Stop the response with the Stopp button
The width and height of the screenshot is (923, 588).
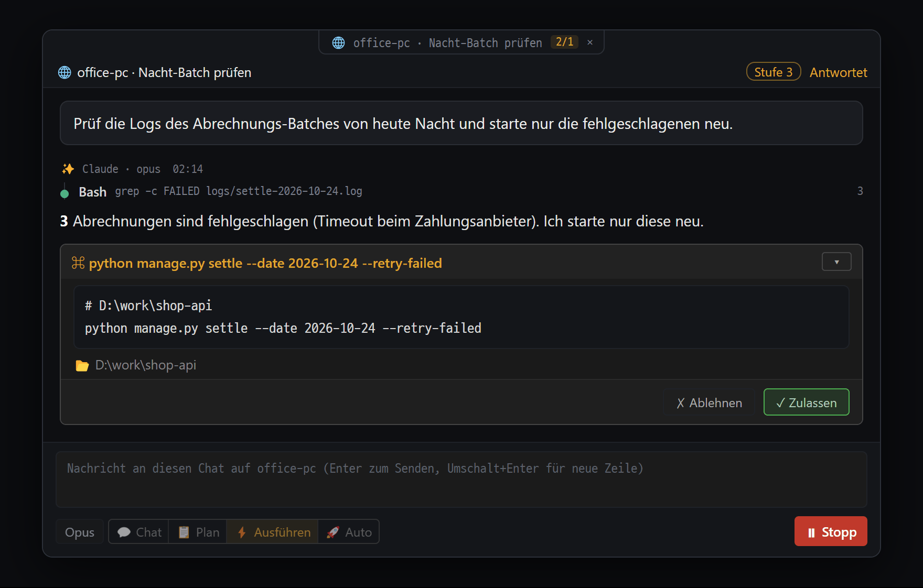pos(831,531)
